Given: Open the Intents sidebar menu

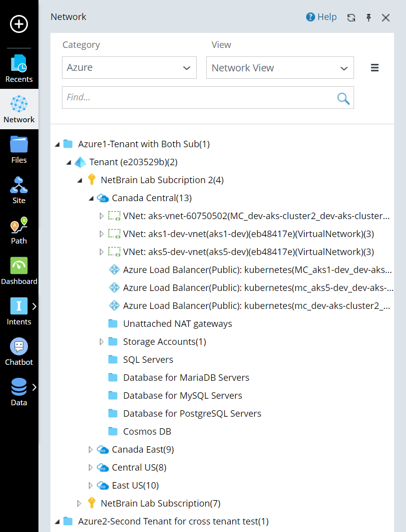Looking at the screenshot, I should pyautogui.click(x=19, y=311).
